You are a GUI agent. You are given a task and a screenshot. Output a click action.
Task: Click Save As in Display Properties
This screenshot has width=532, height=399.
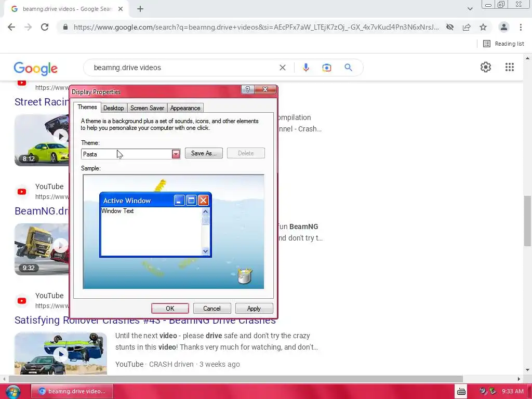click(x=204, y=153)
